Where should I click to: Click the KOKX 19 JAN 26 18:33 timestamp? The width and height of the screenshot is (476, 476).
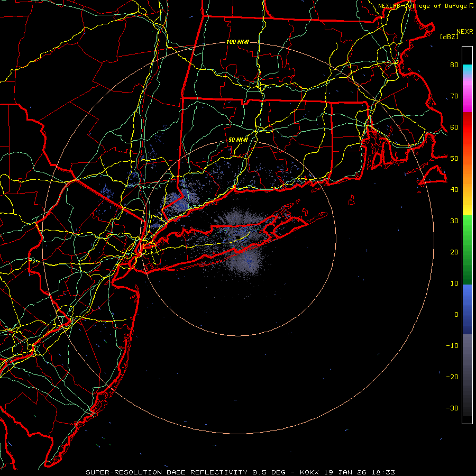347,472
